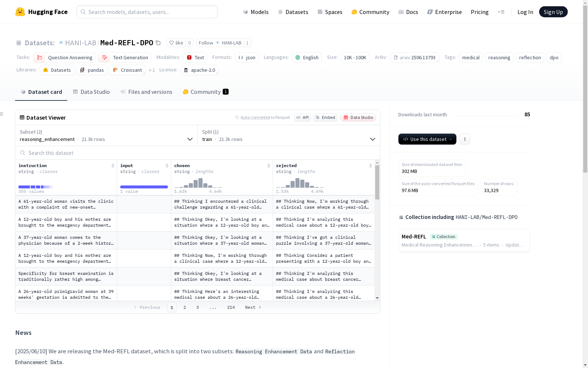The width and height of the screenshot is (588, 368).
Task: Sort the instruction column
Action: coord(113,166)
